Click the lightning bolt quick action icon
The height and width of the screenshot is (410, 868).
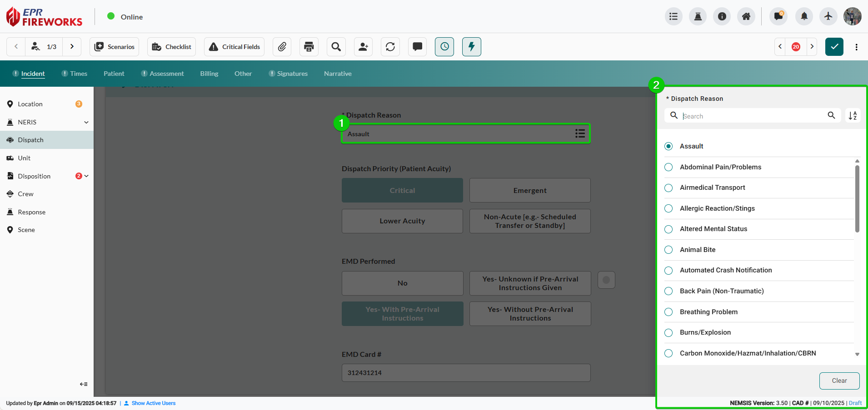[x=471, y=47]
